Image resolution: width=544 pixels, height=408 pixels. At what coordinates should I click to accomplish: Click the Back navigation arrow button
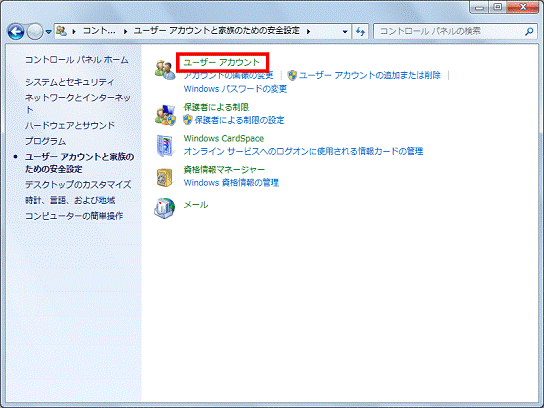click(16, 32)
